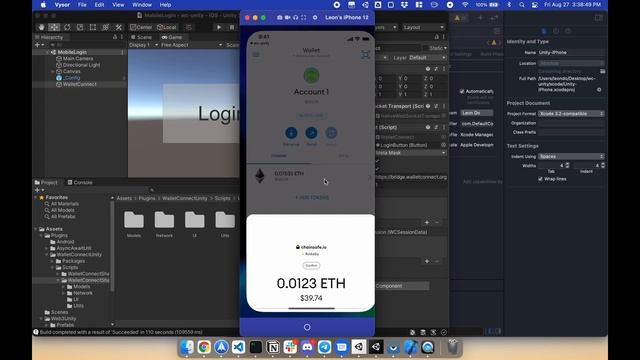The image size is (640, 360).
Task: Open the wallet hamburger menu on phone
Action: [x=256, y=54]
